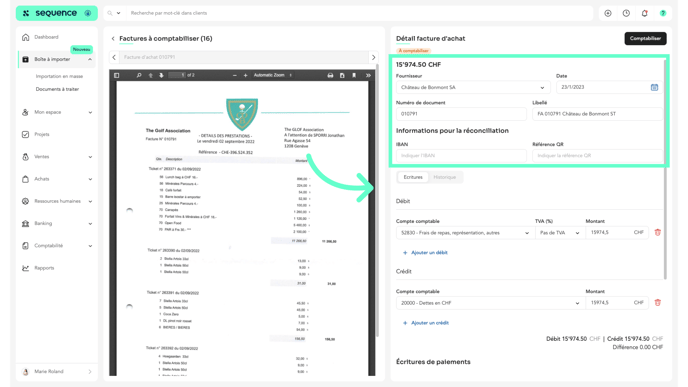Viewport: 688px width, 387px height.
Task: Collapse Boîte à importer section
Action: tap(90, 59)
